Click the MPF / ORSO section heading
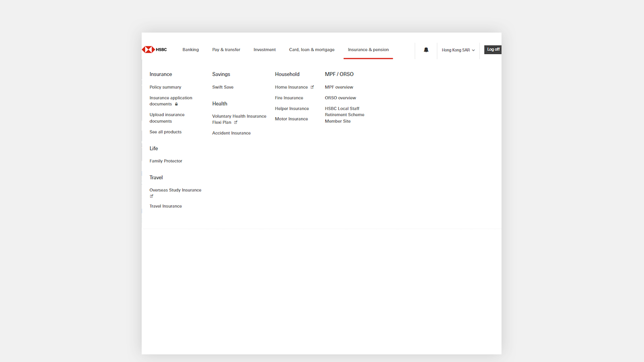 (x=339, y=74)
